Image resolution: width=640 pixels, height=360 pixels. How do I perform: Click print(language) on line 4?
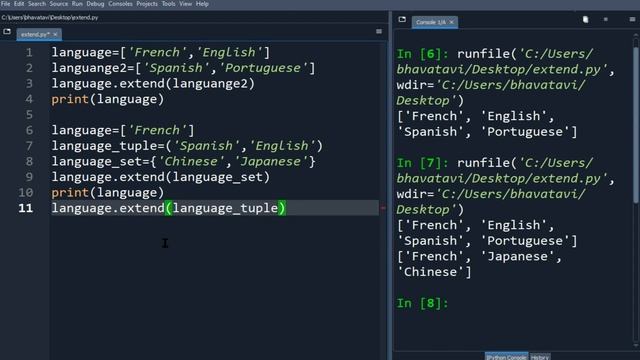click(x=108, y=99)
